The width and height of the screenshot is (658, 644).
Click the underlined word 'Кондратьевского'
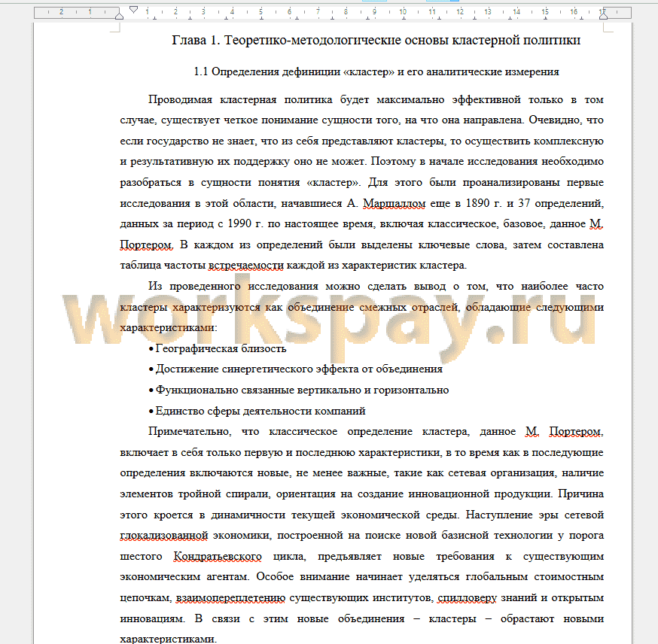click(x=218, y=557)
